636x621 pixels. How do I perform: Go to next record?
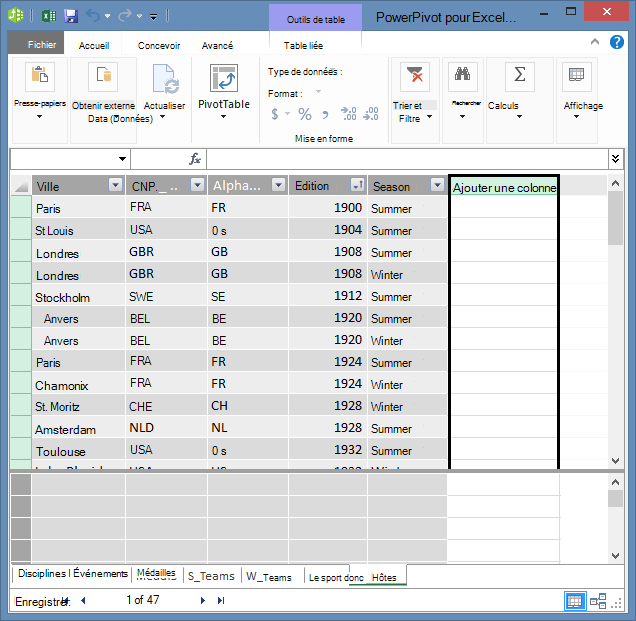click(203, 600)
